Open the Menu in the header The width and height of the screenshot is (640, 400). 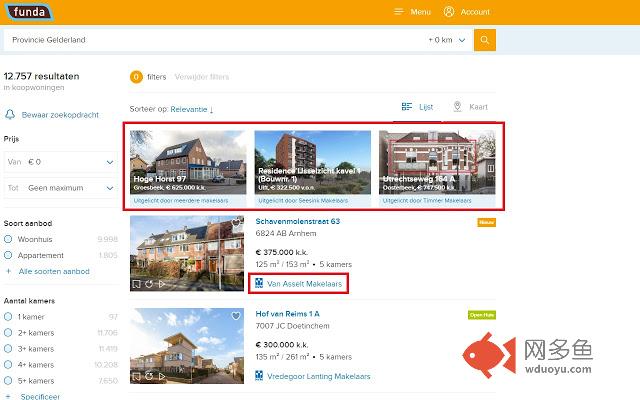pyautogui.click(x=412, y=12)
